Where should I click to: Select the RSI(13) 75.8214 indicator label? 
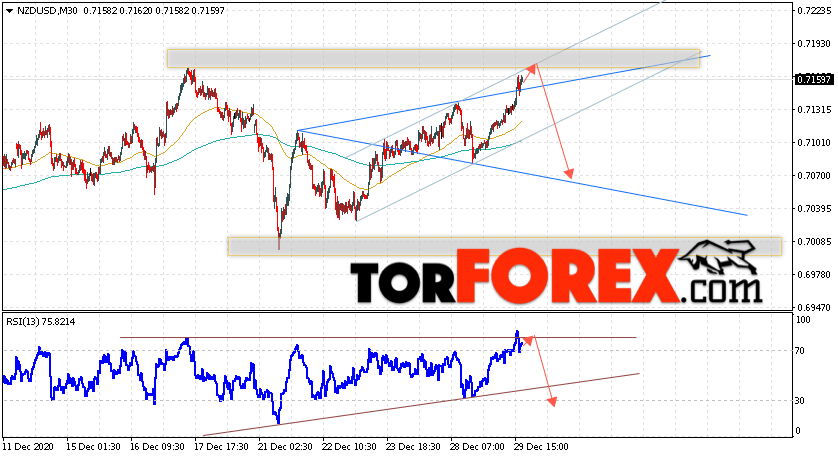(41, 322)
